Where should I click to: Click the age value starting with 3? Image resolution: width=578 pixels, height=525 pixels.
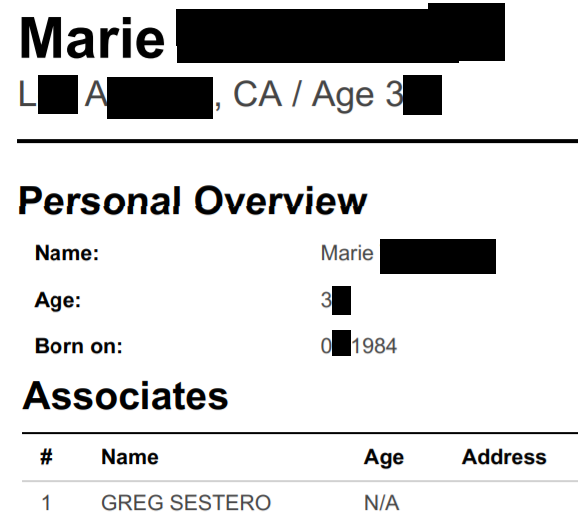click(x=335, y=300)
